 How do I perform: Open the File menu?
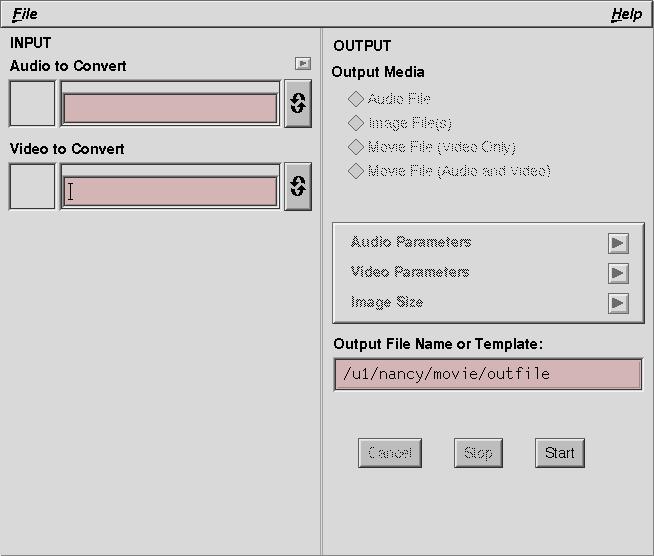point(25,14)
